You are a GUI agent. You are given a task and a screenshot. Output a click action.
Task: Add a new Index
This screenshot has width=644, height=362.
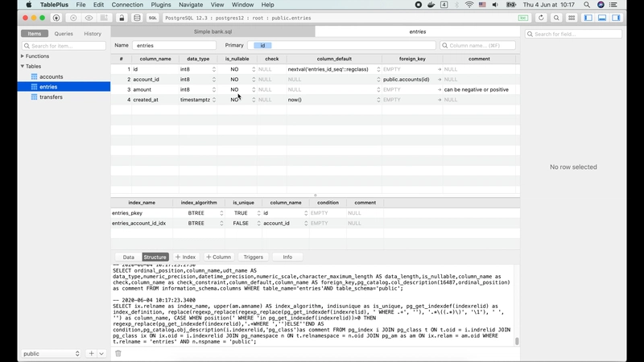click(x=186, y=257)
